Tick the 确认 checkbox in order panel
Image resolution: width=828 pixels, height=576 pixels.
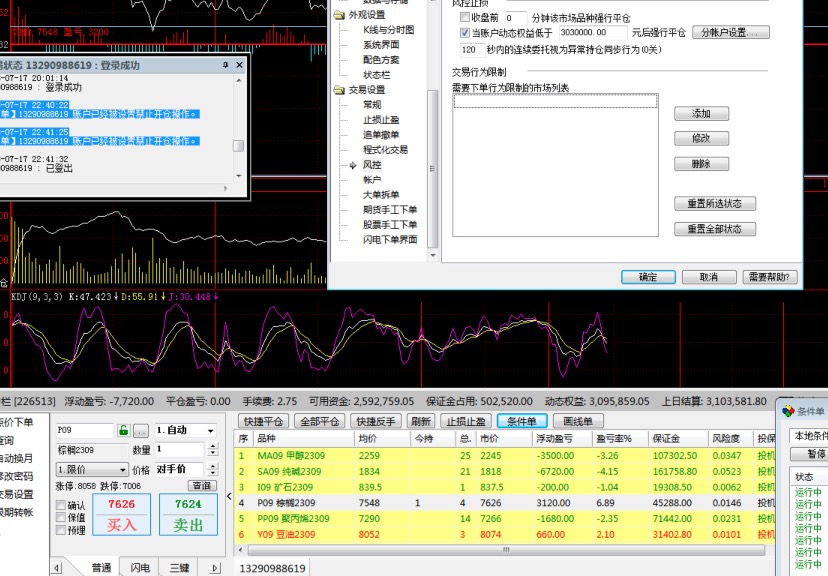(61, 505)
